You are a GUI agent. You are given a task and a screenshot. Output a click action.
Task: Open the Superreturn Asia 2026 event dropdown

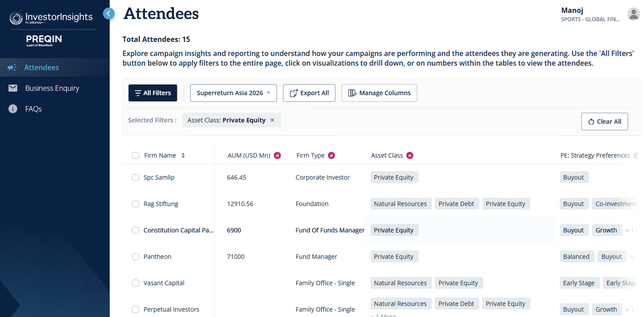pyautogui.click(x=233, y=93)
